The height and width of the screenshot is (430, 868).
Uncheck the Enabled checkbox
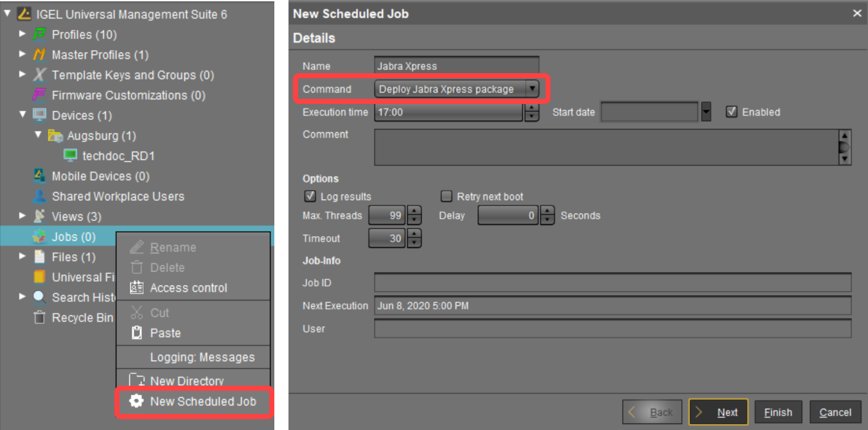tap(731, 112)
